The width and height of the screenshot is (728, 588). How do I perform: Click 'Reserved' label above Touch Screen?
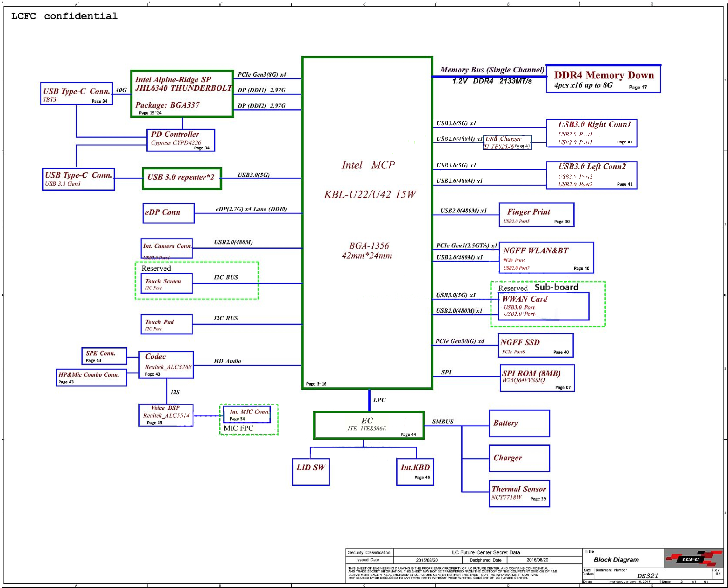coord(156,268)
